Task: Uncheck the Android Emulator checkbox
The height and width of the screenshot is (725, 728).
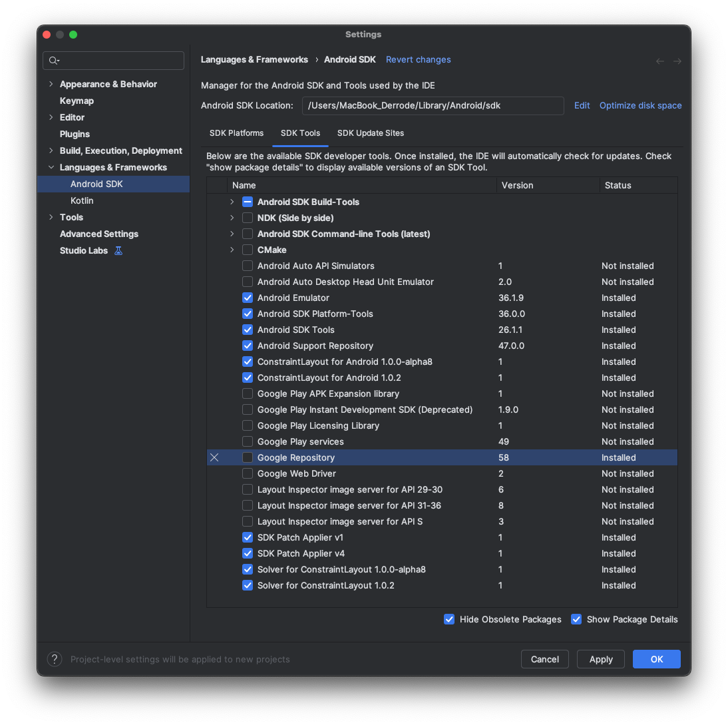Action: [x=248, y=298]
